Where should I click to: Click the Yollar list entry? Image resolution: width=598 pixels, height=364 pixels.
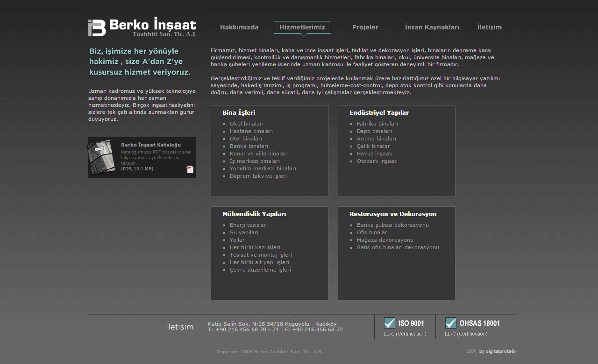point(237,240)
